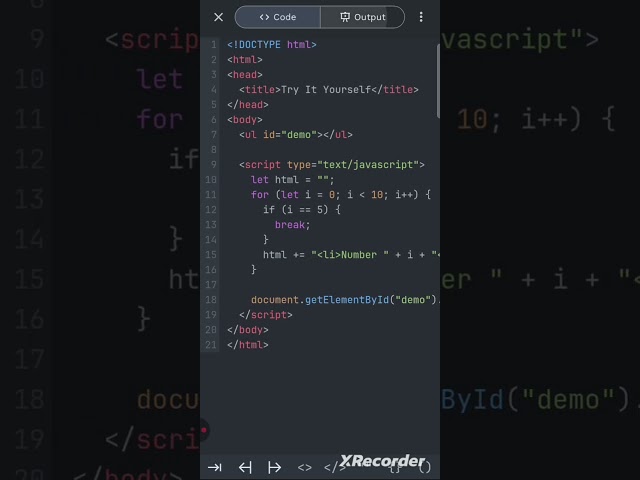The height and width of the screenshot is (480, 640).
Task: Tap the right arrow-from-bar icon
Action: point(274,467)
